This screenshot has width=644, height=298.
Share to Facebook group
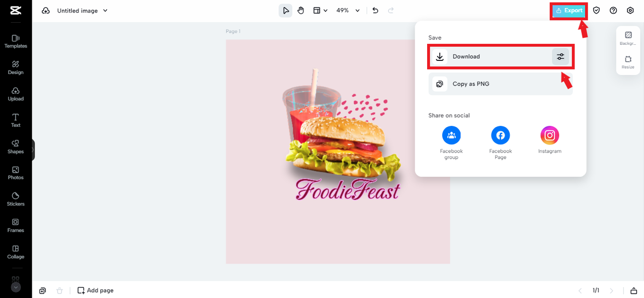tap(451, 143)
